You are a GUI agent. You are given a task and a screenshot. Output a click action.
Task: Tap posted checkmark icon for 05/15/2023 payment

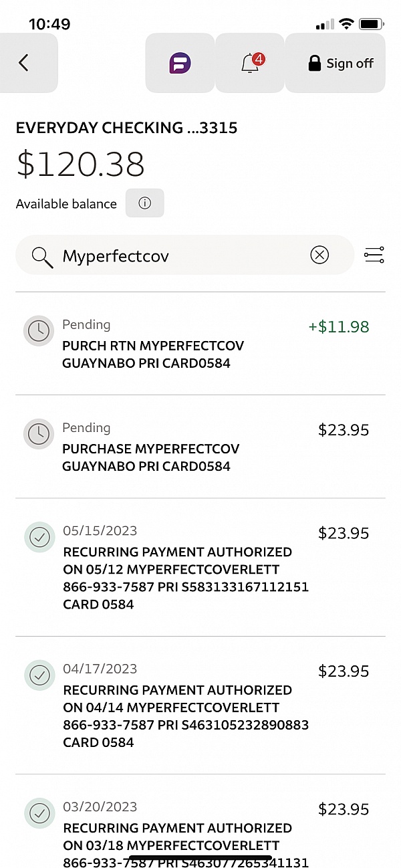point(39,537)
